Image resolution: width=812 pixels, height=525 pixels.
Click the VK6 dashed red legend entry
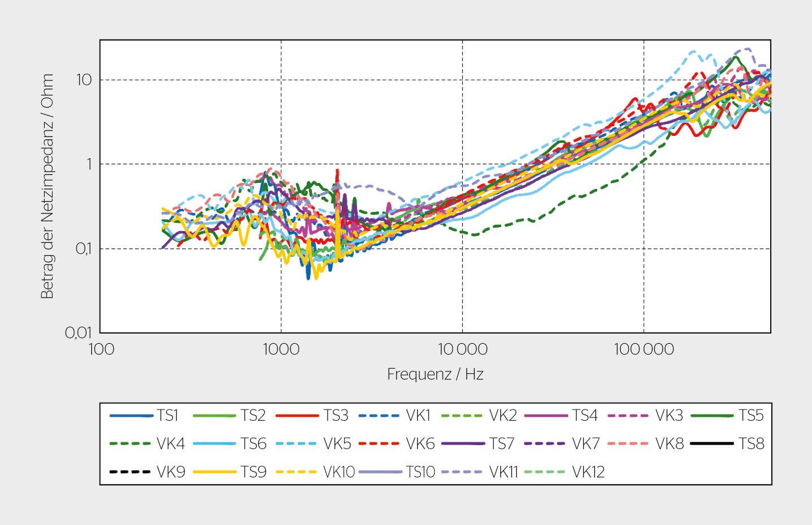397,444
